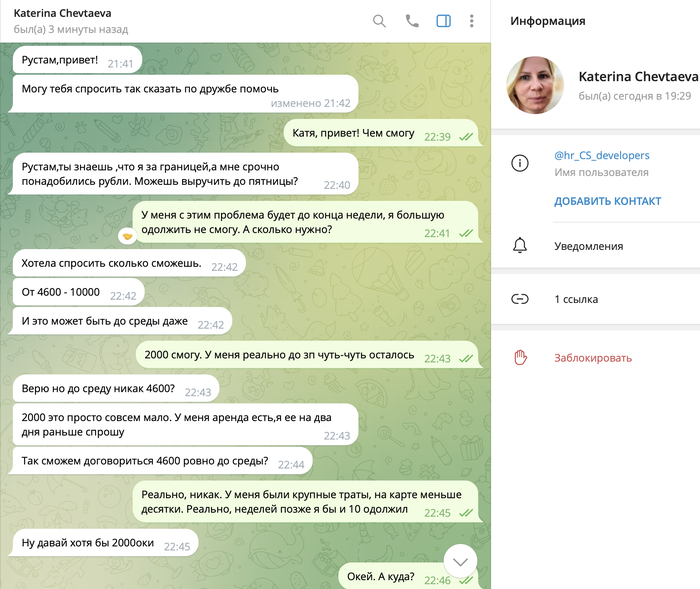Viewport: 700px width, 589px height.
Task: Open the 1 ссылка shared links item
Action: 596,299
